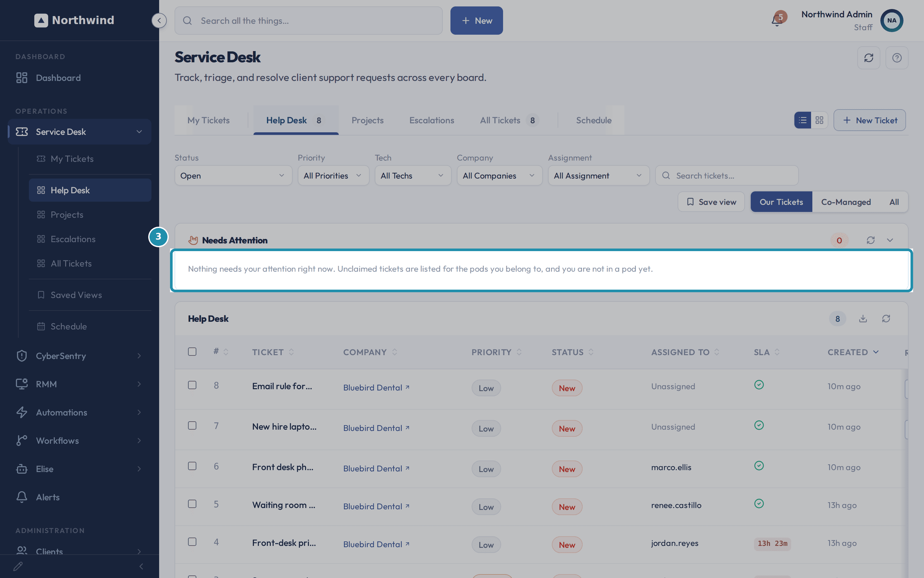Check the box for ticket 6
This screenshot has height=578, width=924.
(x=192, y=466)
